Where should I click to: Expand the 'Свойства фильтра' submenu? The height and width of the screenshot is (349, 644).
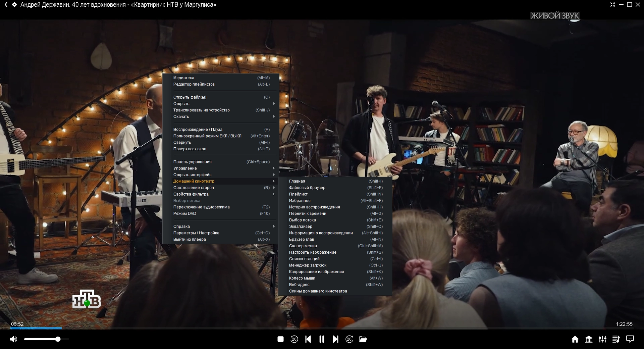191,194
